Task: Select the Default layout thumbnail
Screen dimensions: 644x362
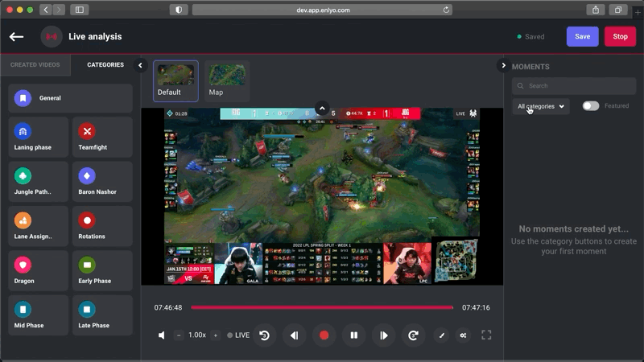Action: 175,81
